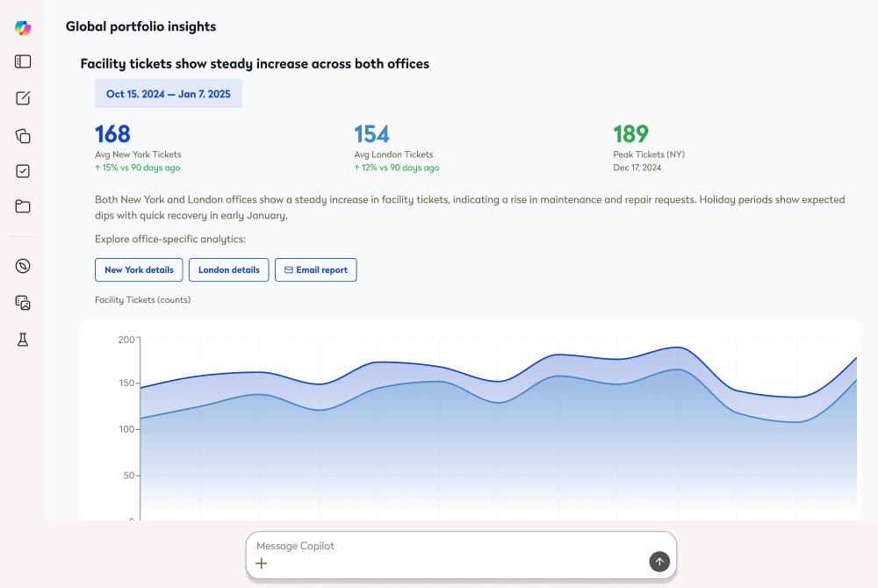Open the stacked pages icon in sidebar
Image resolution: width=878 pixels, height=588 pixels.
pos(23,135)
